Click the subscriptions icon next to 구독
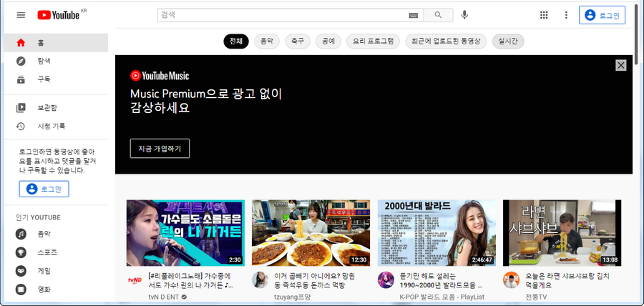 pyautogui.click(x=21, y=79)
